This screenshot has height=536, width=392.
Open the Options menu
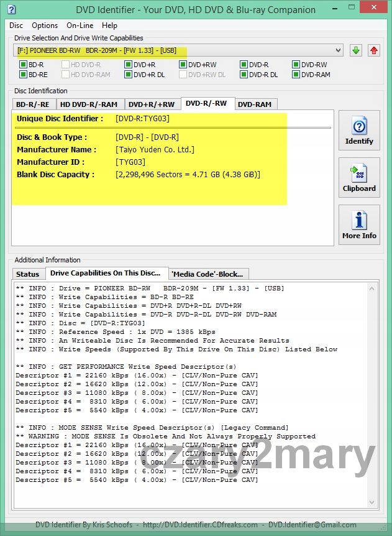pyautogui.click(x=45, y=25)
